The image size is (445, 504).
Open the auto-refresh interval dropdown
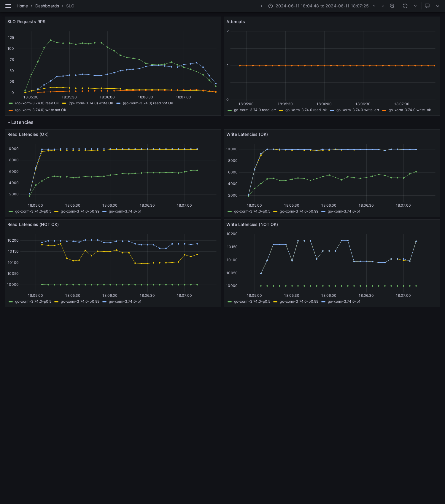[x=415, y=6]
